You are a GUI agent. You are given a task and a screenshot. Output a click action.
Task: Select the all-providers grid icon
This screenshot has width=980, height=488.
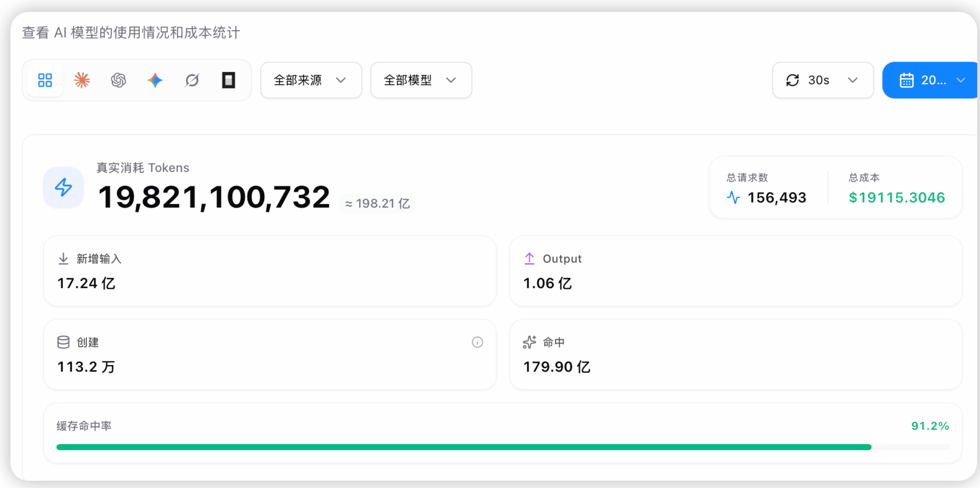45,80
